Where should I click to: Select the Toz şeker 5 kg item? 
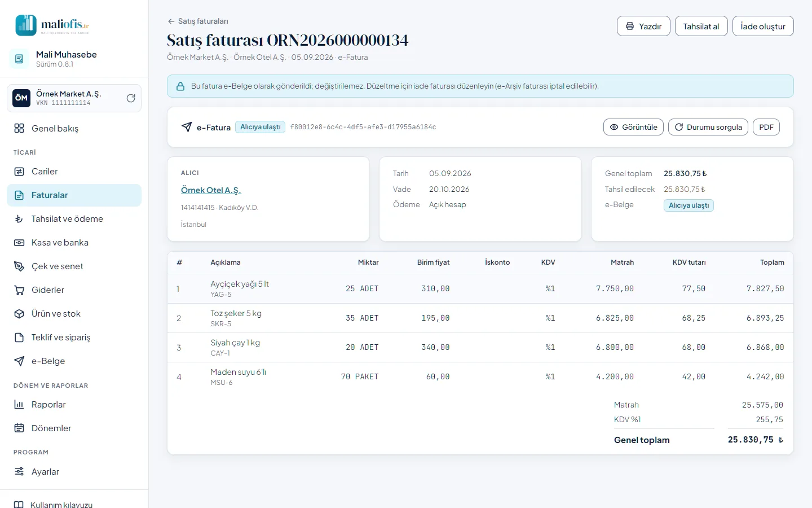pyautogui.click(x=236, y=313)
